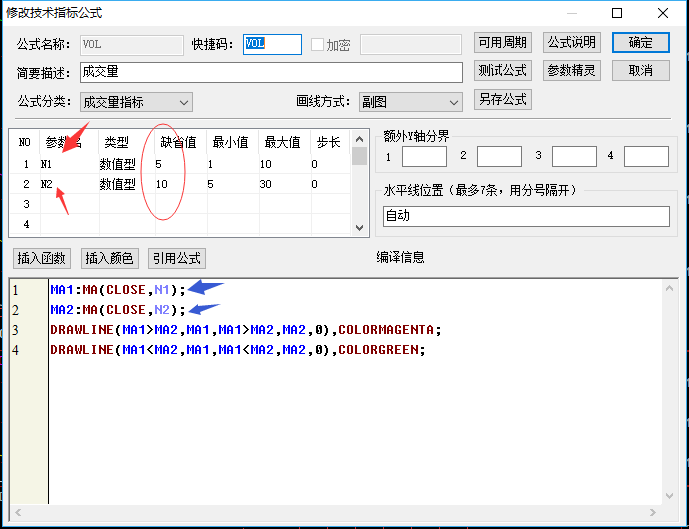Click step value 0 for N1
Image resolution: width=689 pixels, height=529 pixels.
[x=331, y=164]
